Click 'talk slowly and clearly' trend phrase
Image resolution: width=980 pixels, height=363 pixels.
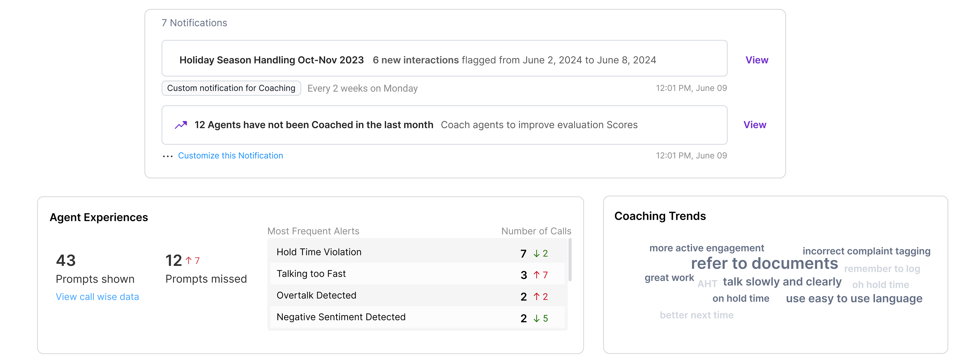pyautogui.click(x=782, y=282)
